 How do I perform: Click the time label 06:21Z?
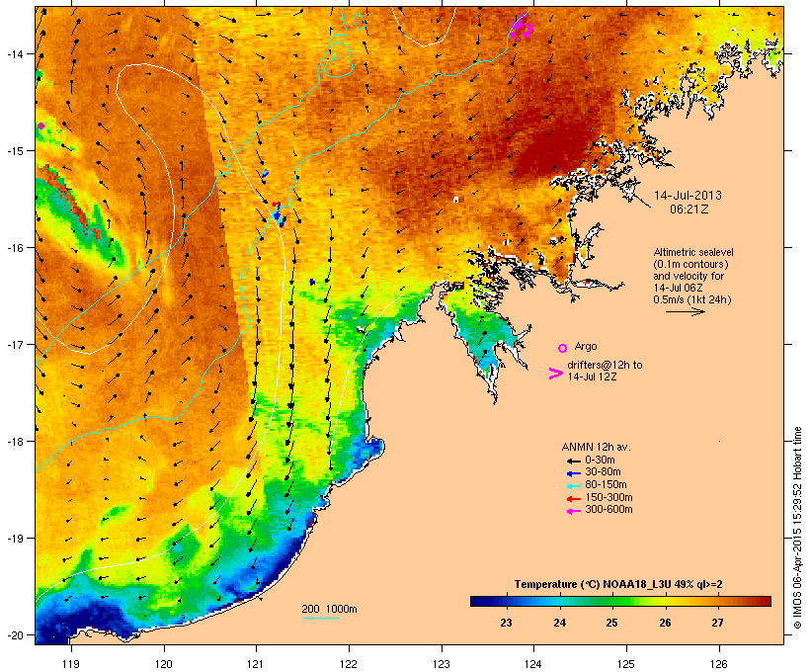coord(688,210)
